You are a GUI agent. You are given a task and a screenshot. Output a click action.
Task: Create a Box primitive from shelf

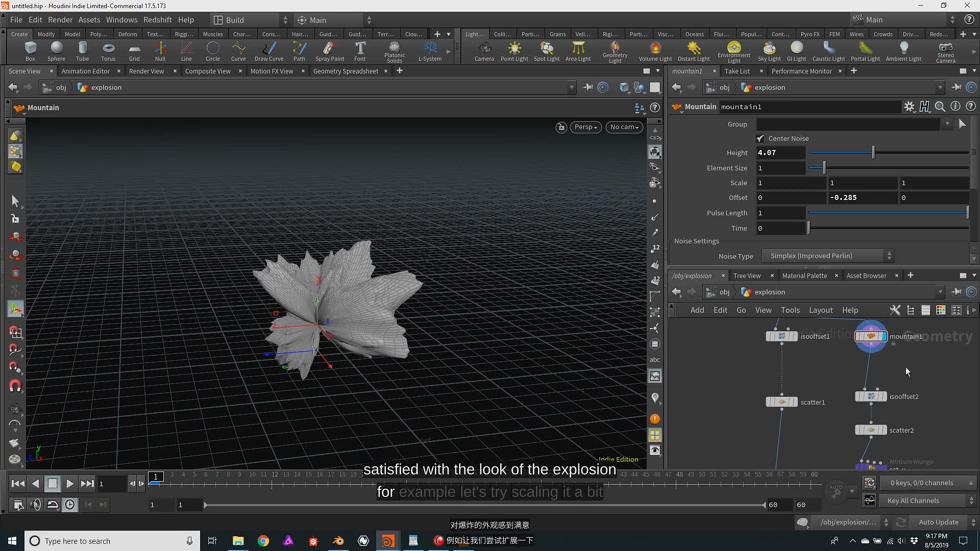[30, 52]
